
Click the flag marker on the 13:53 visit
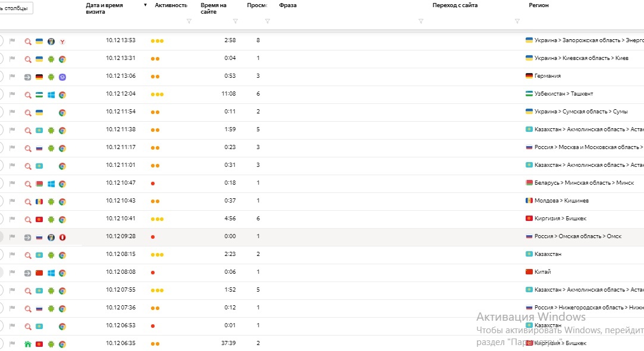click(x=12, y=41)
